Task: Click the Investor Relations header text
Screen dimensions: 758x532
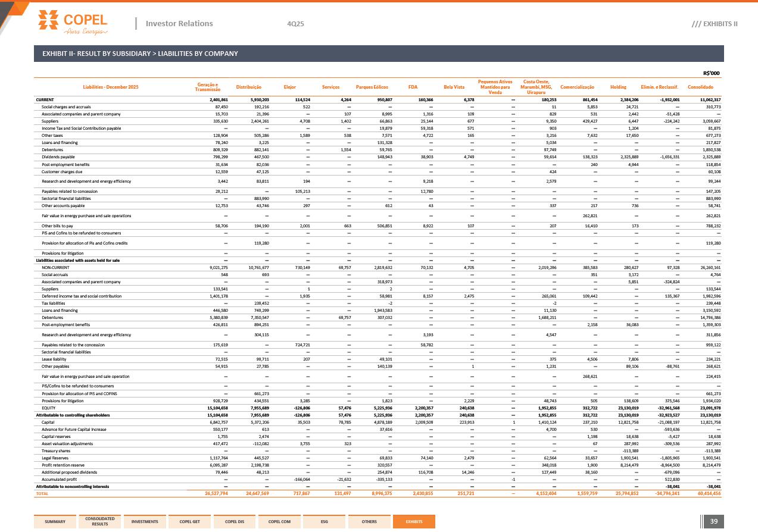Action: (x=179, y=24)
